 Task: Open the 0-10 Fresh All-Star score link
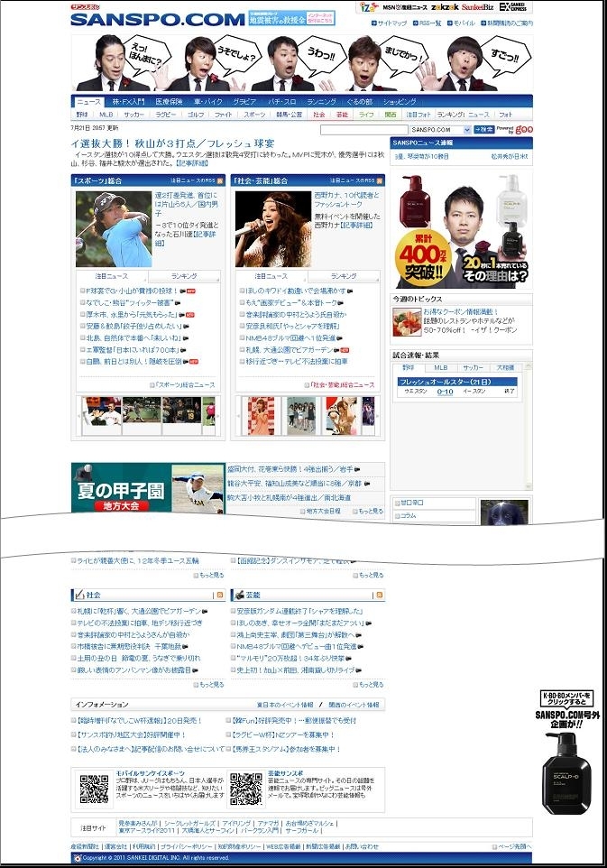click(x=445, y=392)
